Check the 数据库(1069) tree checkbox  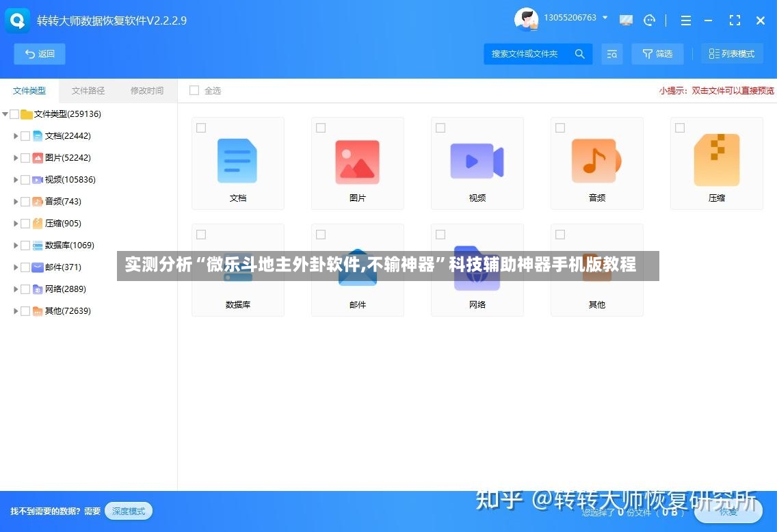pos(25,245)
